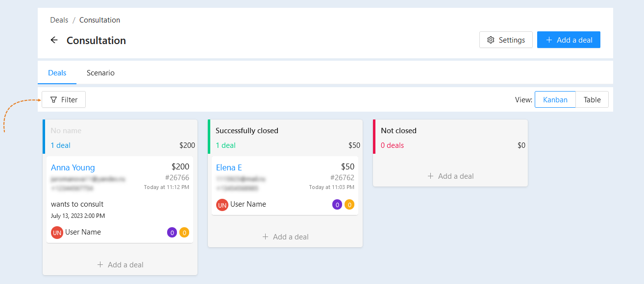Click the $200 amount on Anna Young card
This screenshot has width=644, height=284.
[180, 167]
